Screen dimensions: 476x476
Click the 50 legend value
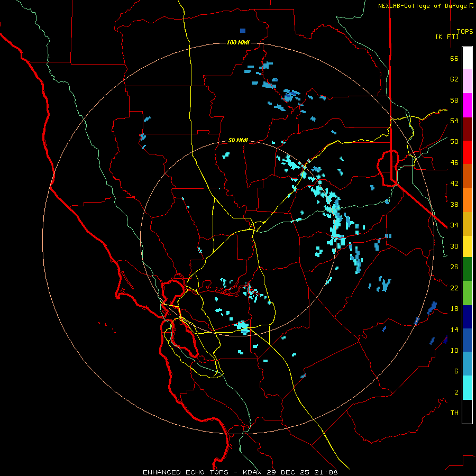(x=454, y=142)
